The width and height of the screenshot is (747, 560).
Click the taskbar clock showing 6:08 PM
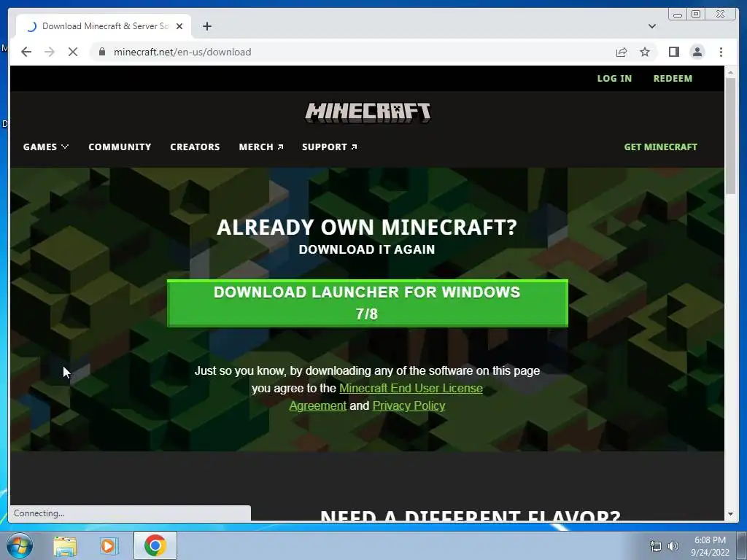710,546
